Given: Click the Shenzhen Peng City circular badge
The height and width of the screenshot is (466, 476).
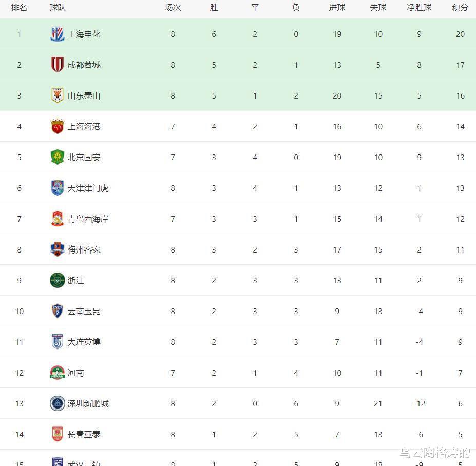Looking at the screenshot, I should [x=57, y=403].
